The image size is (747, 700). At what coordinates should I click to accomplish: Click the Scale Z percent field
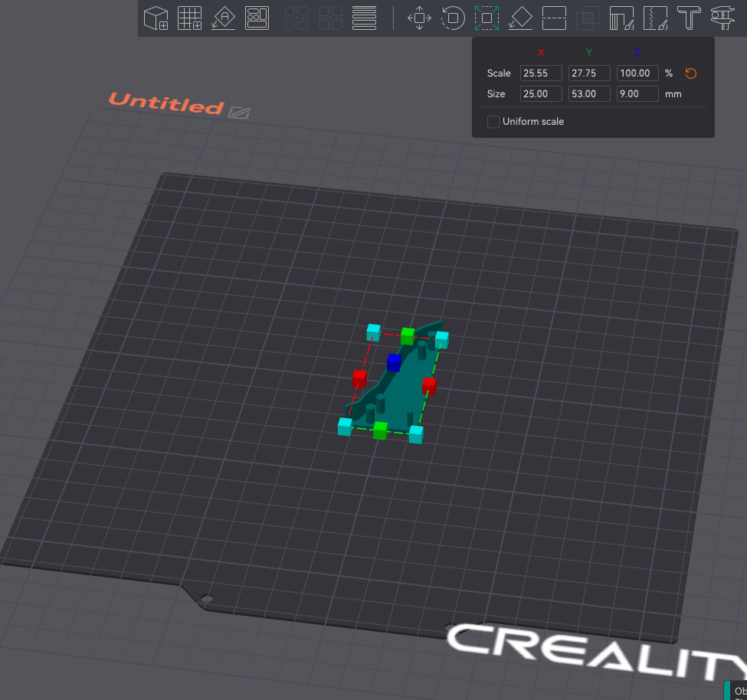click(x=637, y=74)
